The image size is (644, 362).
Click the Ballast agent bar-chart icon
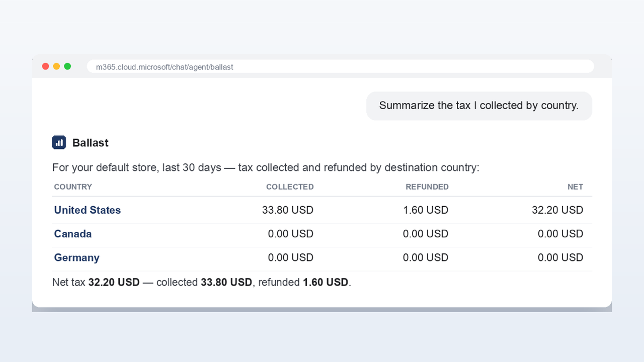coord(59,143)
